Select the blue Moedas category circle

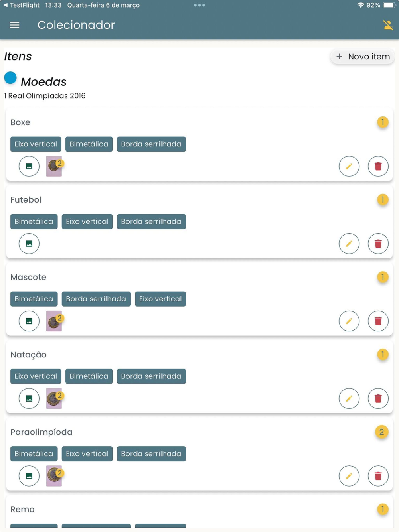point(10,78)
